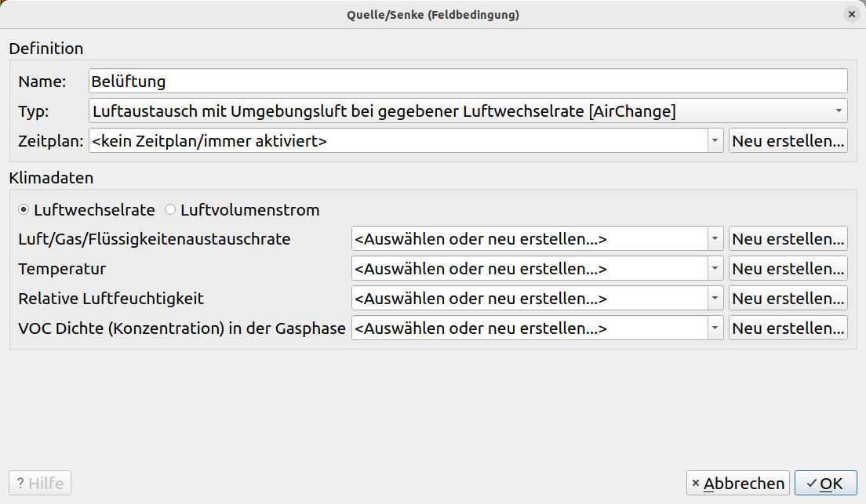Screen dimensions: 866x504
Task: Click Neu erstellen for VOC Dichte
Action: [788, 328]
